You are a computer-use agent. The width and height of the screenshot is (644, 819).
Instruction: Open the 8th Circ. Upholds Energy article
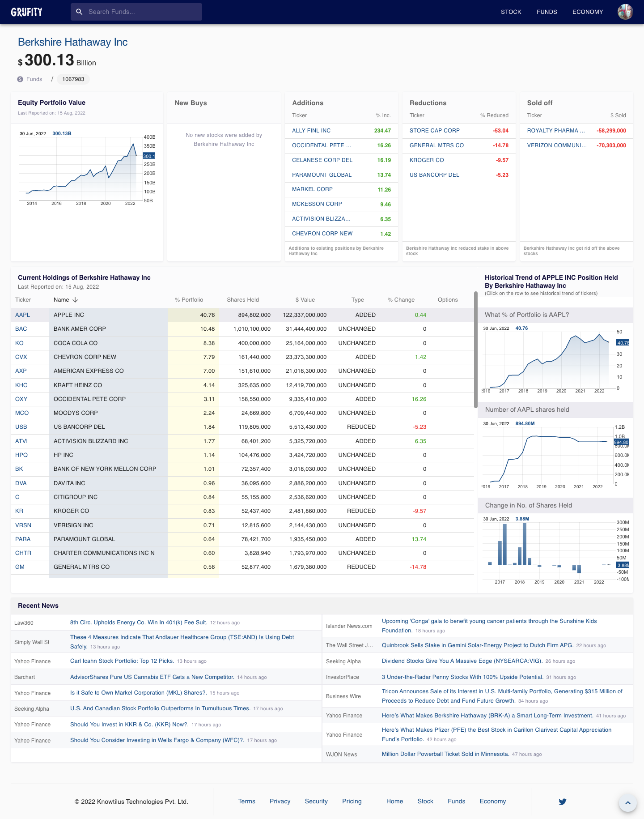139,623
